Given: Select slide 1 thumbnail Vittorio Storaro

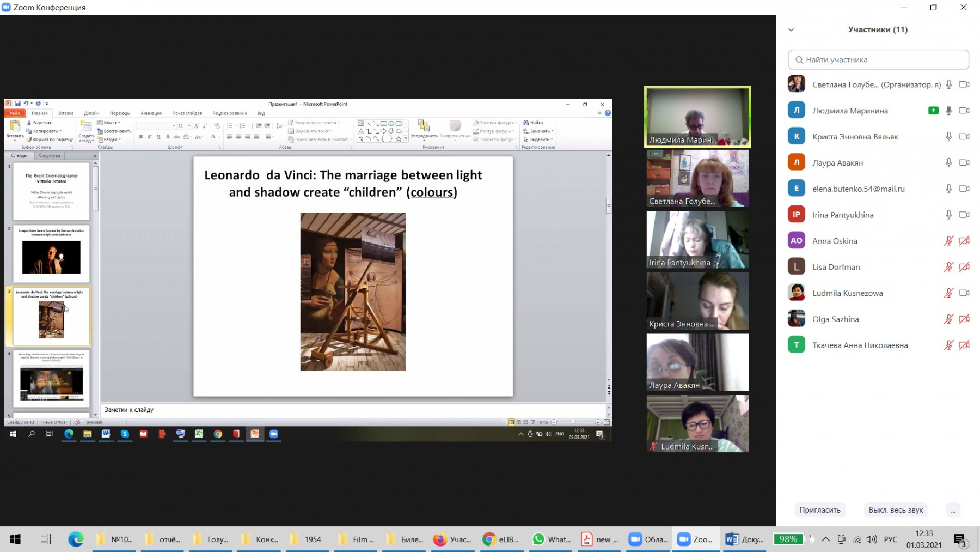Looking at the screenshot, I should [x=51, y=191].
